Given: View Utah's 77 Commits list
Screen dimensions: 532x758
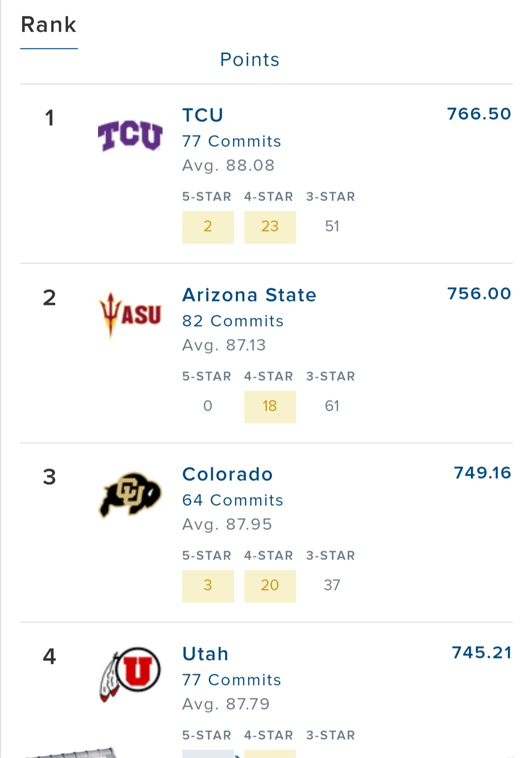Looking at the screenshot, I should point(232,680).
